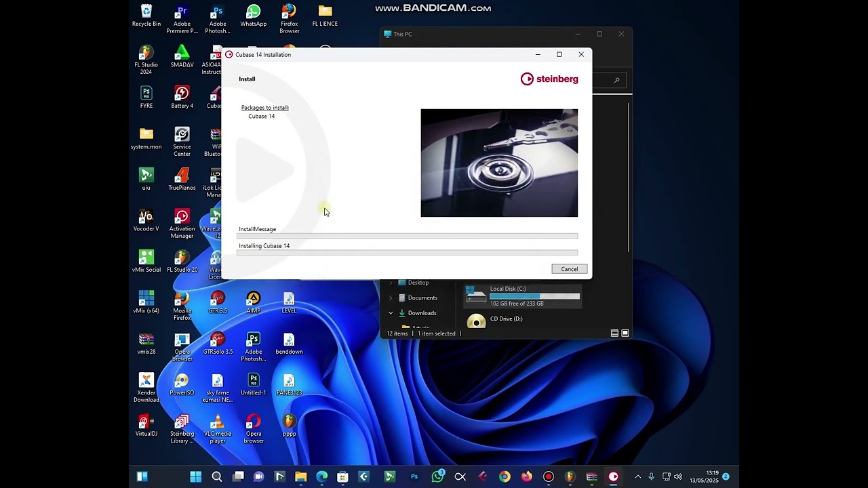Open the clock showing 13:19
Image resolution: width=868 pixels, height=488 pixels.
pos(705,476)
